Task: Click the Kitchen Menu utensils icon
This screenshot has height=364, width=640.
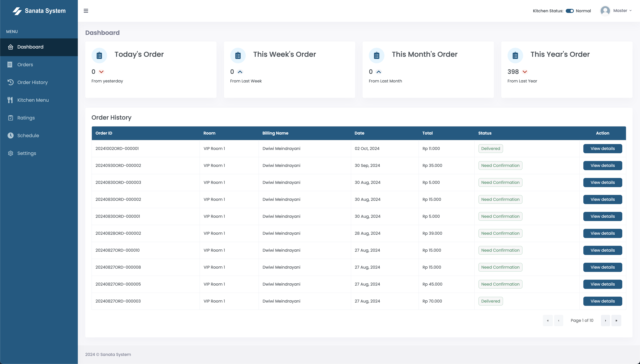Action: [10, 100]
